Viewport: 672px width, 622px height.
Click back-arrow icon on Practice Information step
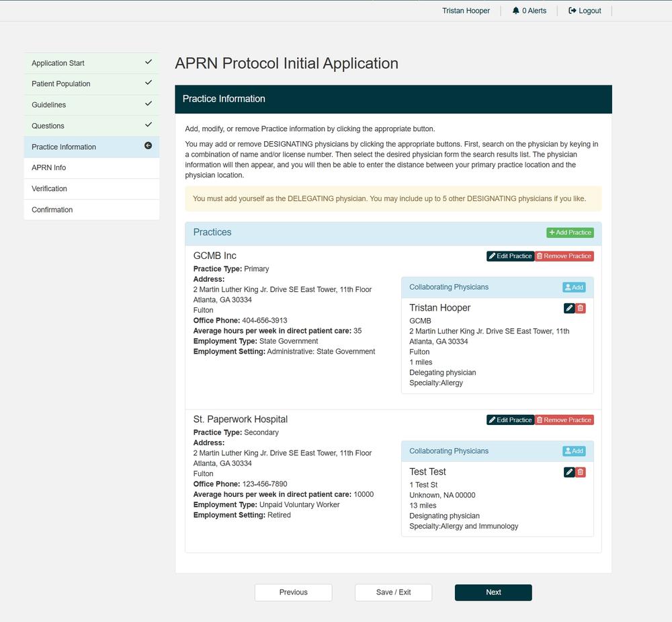(x=148, y=146)
